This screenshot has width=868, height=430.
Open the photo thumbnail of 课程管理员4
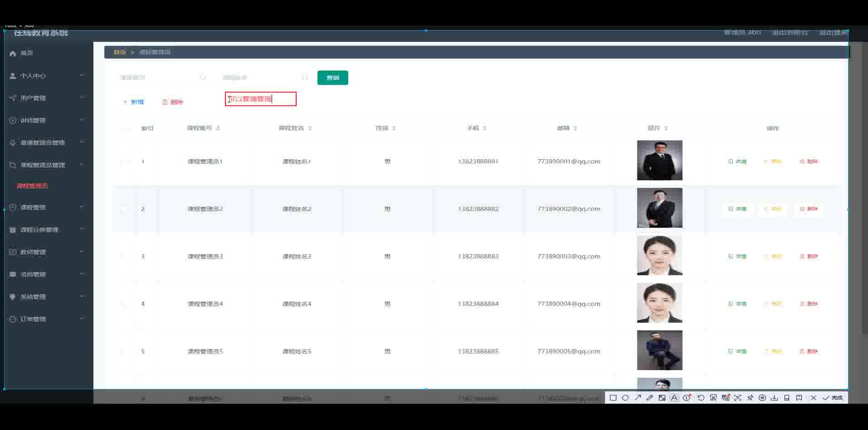(x=660, y=303)
